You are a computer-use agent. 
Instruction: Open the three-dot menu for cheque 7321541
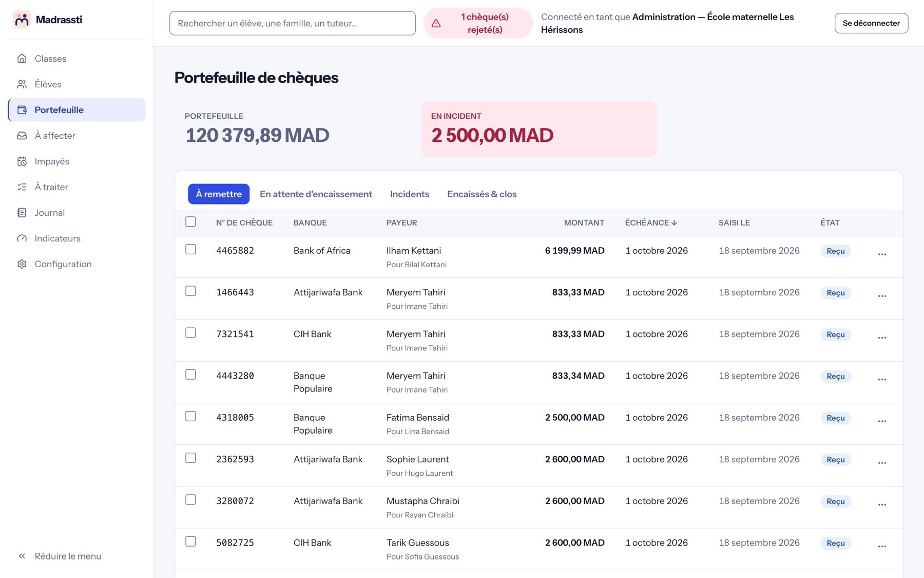(x=882, y=338)
